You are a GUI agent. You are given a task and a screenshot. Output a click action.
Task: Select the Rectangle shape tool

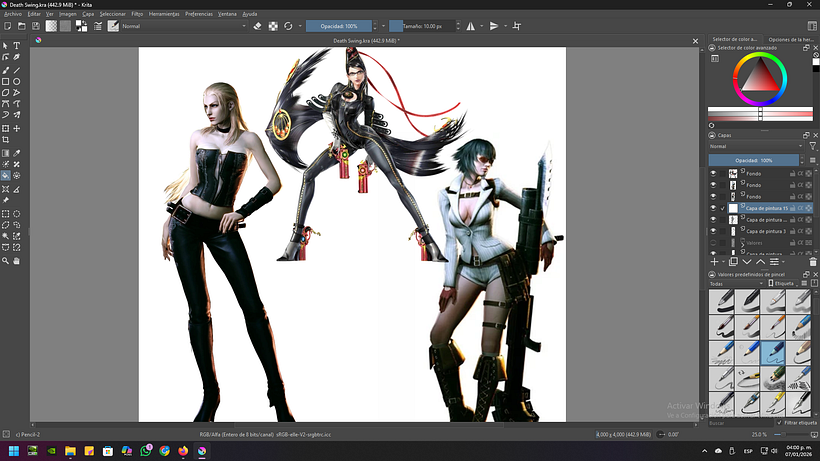pos(6,82)
